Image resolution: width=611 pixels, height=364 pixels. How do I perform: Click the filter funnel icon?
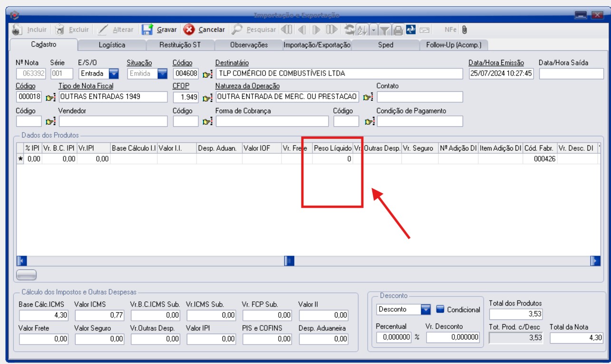384,30
